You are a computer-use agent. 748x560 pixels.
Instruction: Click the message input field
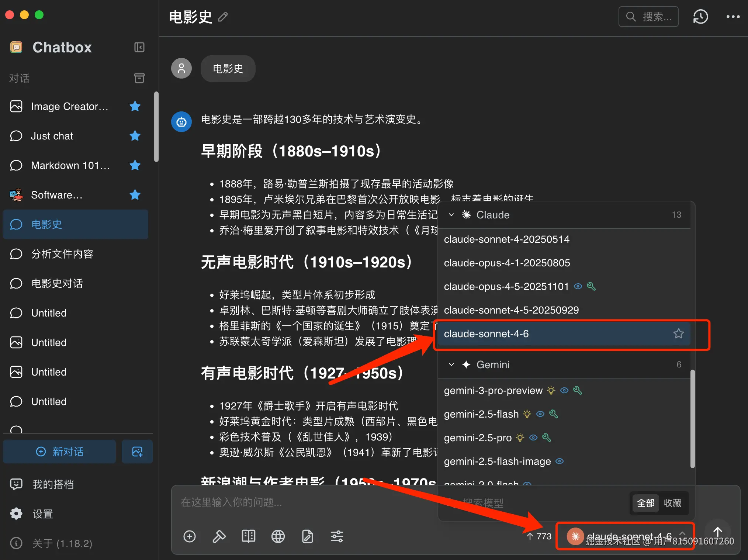pyautogui.click(x=295, y=502)
